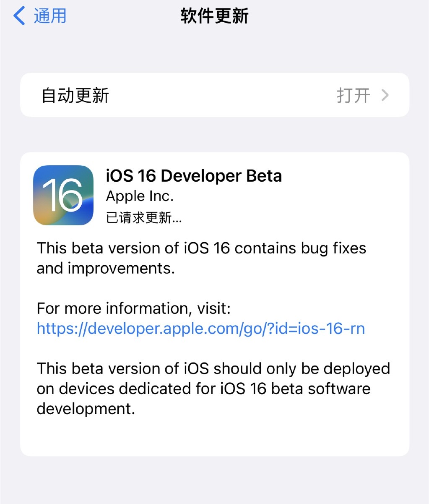Tap the iOS 16 Developer Beta title

(x=194, y=176)
